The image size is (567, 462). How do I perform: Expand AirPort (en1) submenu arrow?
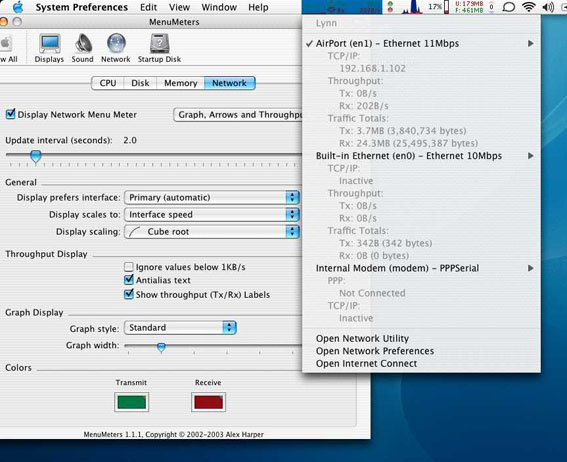click(530, 43)
